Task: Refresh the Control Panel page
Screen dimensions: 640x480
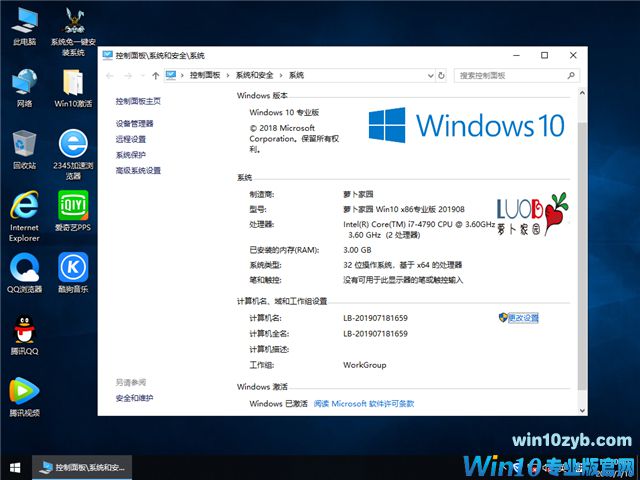Action: [x=441, y=76]
